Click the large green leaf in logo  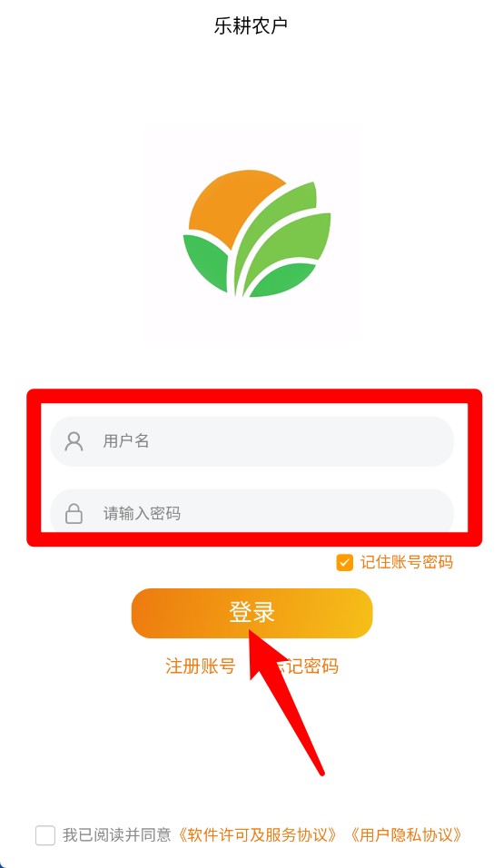[288, 232]
